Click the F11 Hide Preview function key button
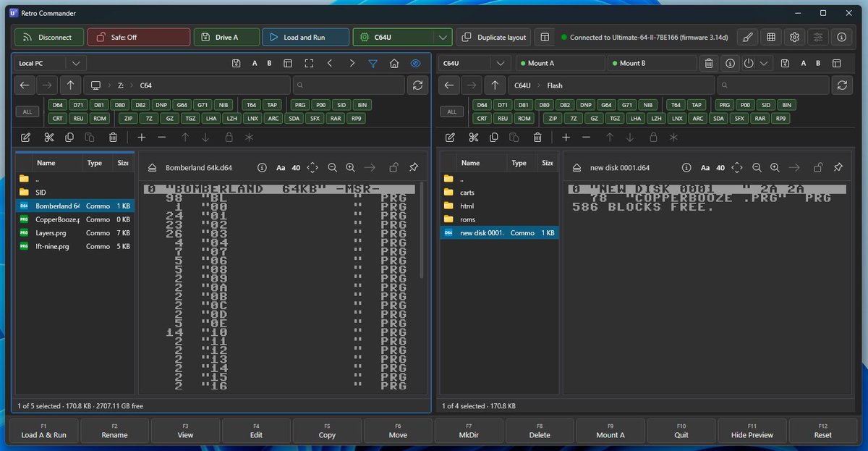868x451 pixels. pos(752,431)
